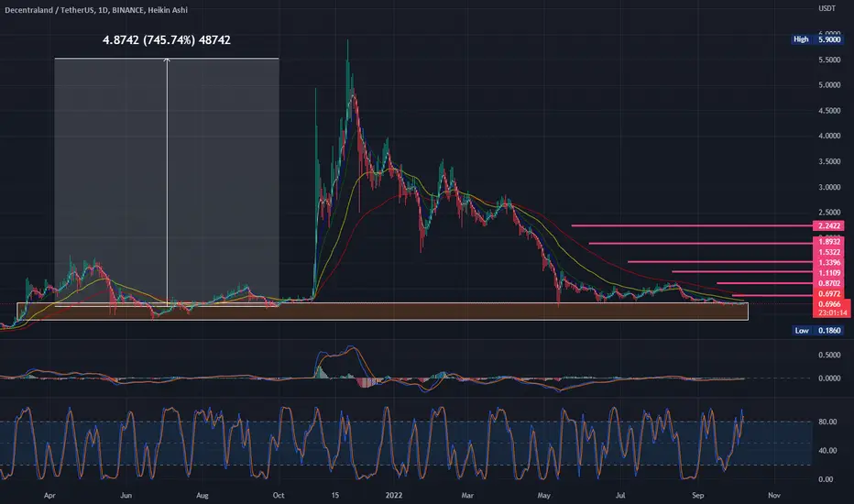Click the 4.5000 price axis label
The image size is (854, 504).
pos(829,111)
